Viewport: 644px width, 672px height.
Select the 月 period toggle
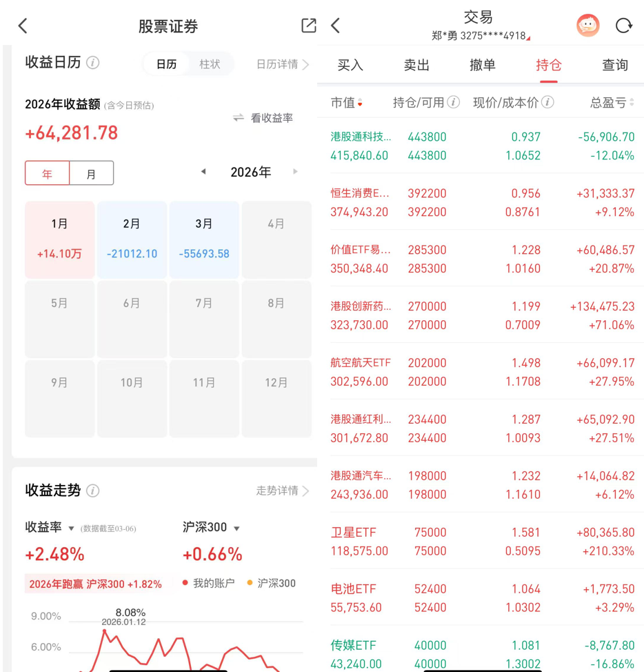coord(91,173)
